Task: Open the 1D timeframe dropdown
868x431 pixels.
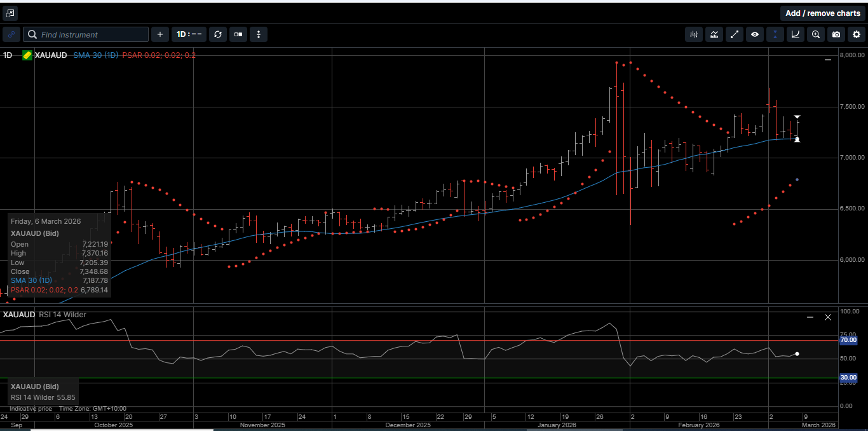Action: [x=189, y=34]
